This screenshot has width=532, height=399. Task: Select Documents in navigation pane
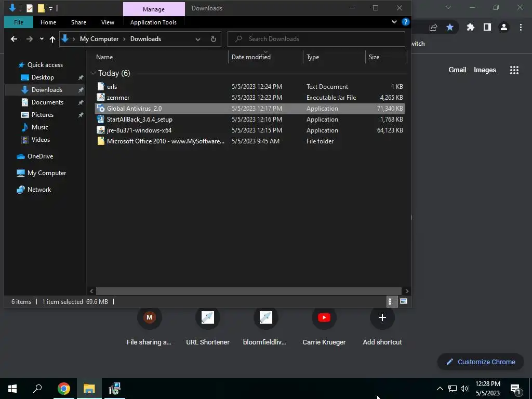(x=47, y=102)
